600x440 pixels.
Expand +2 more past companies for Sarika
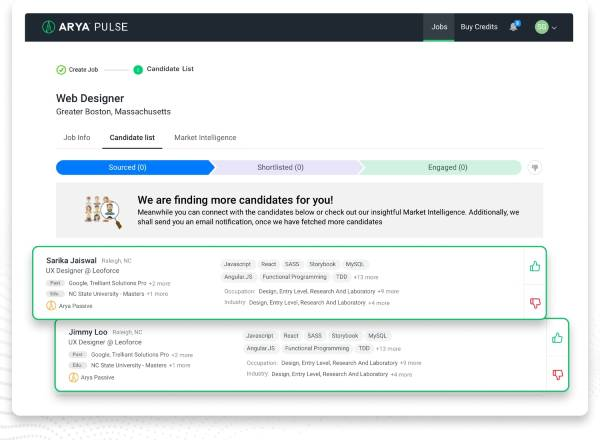pos(159,284)
